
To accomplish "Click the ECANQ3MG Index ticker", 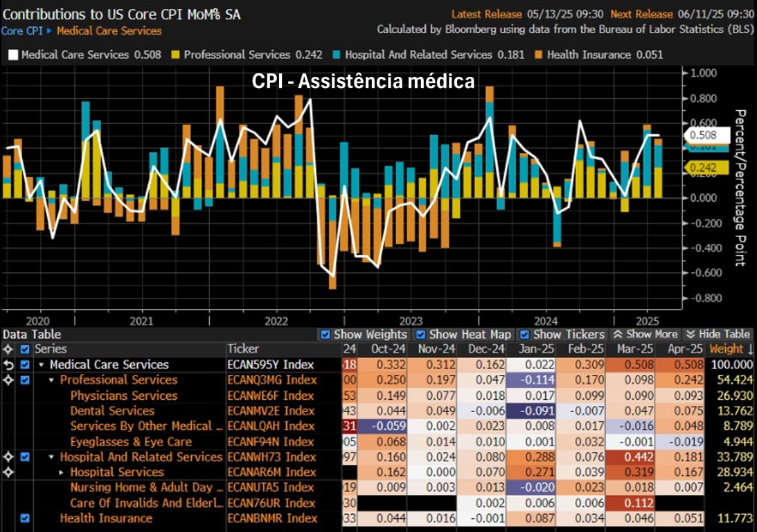I will 272,380.
